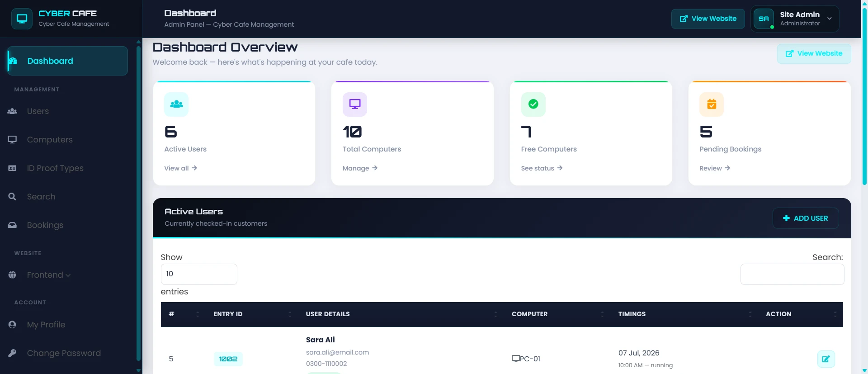Click the Free Computers green check icon
868x374 pixels.
pyautogui.click(x=533, y=104)
